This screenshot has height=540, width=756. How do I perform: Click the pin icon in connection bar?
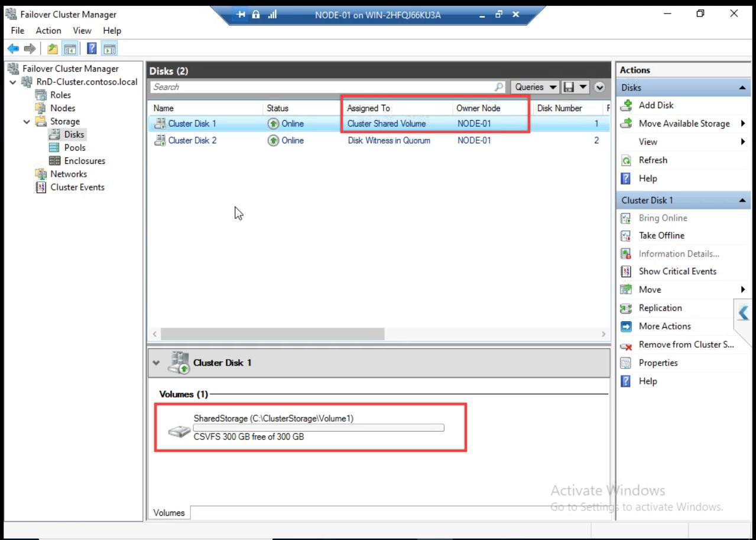point(241,15)
